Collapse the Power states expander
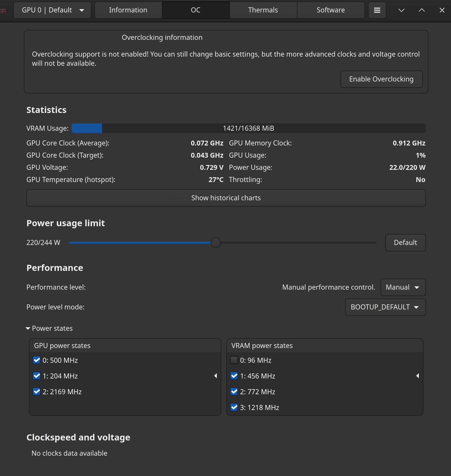The width and height of the screenshot is (451, 476). click(49, 329)
